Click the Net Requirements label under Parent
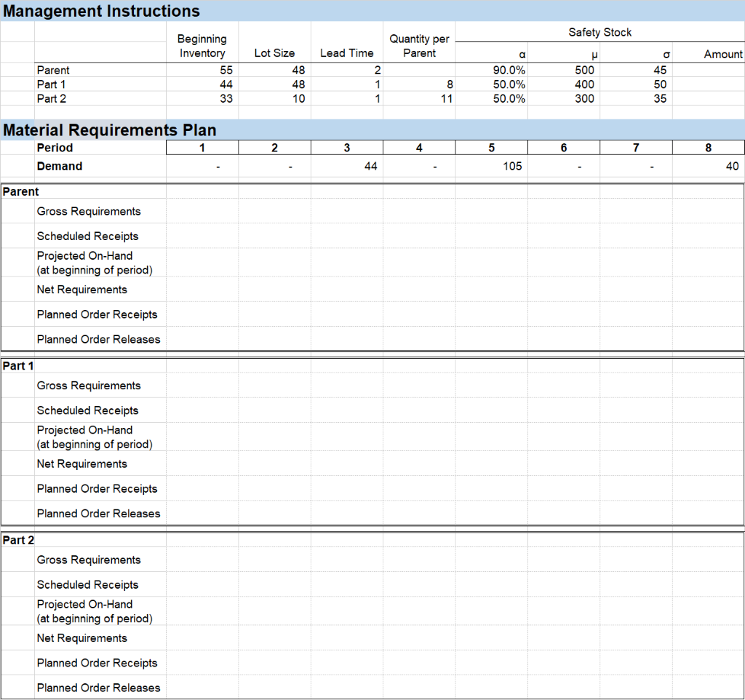Viewport: 745px width, 700px height. (x=81, y=290)
